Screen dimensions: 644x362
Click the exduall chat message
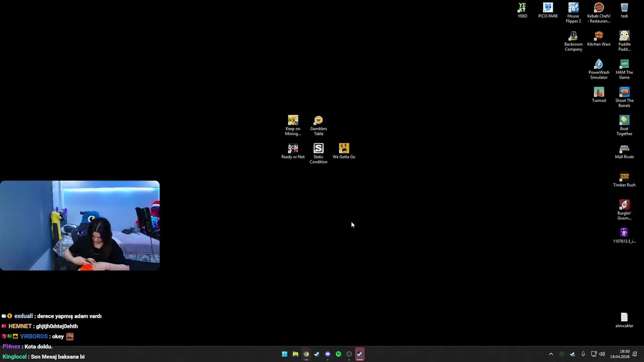(51, 316)
